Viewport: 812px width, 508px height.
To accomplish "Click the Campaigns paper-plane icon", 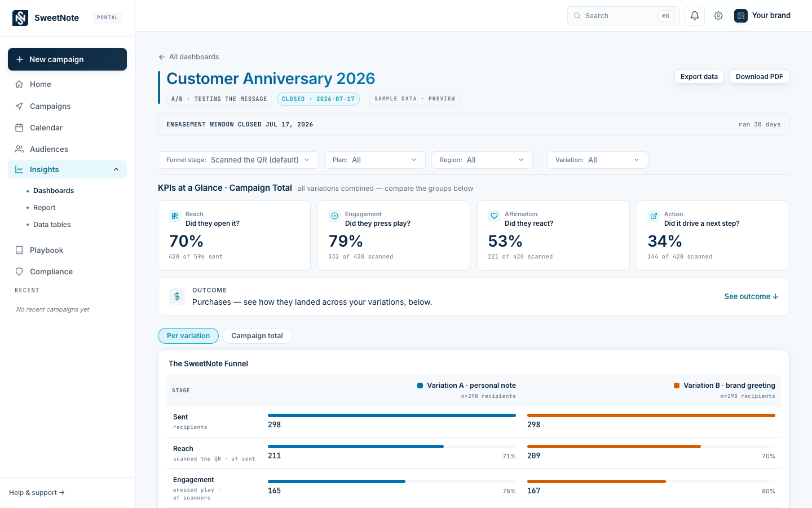I will click(x=19, y=106).
